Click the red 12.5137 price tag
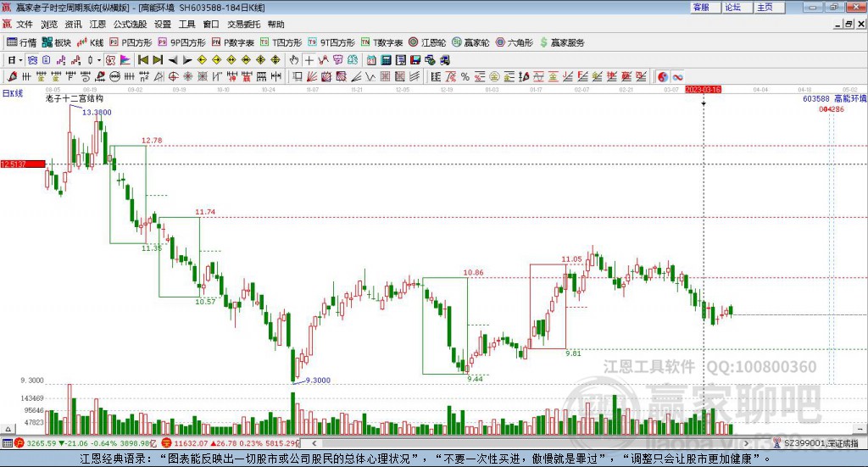The image size is (868, 467). [x=23, y=164]
